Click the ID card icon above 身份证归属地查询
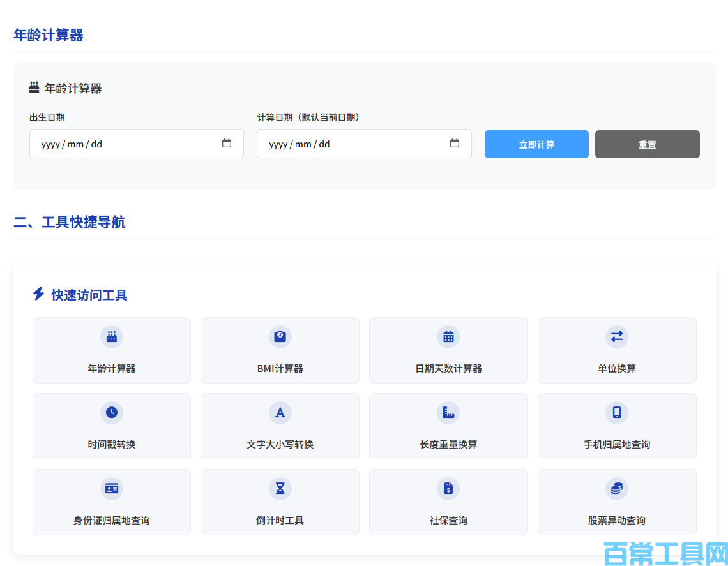Viewport: 728px width, 566px height. [111, 489]
